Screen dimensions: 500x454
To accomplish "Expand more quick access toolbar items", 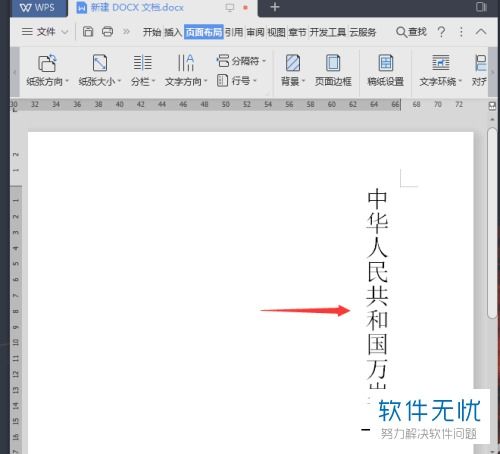I will 126,32.
